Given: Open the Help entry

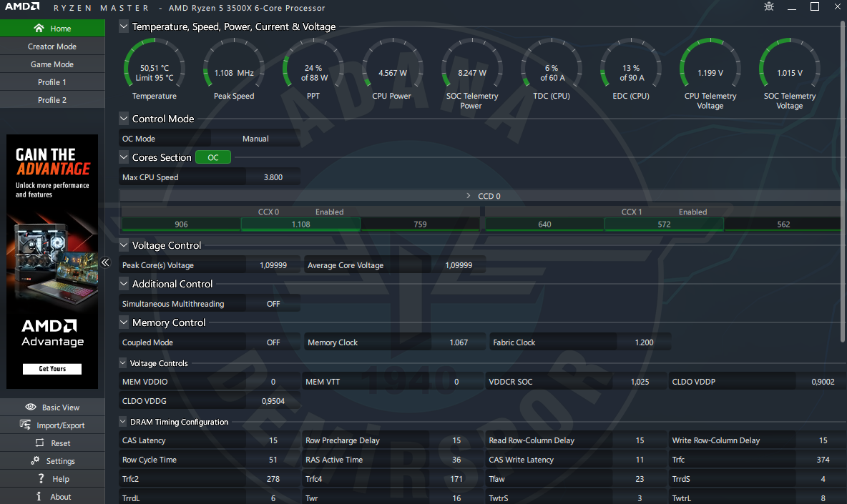Looking at the screenshot, I should tap(52, 478).
